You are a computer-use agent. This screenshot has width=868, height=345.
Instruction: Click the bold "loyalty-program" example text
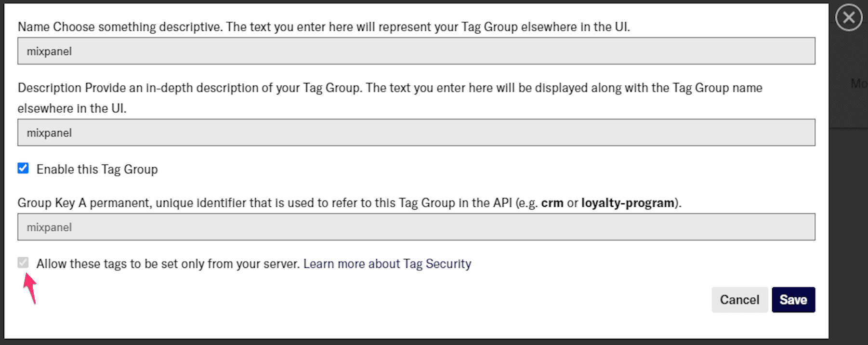628,203
